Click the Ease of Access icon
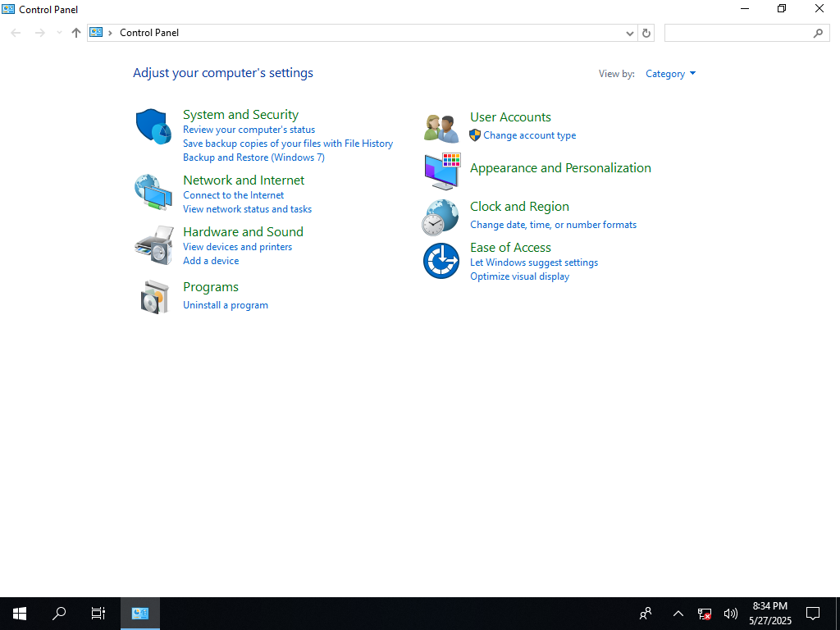840x630 pixels. pos(441,261)
